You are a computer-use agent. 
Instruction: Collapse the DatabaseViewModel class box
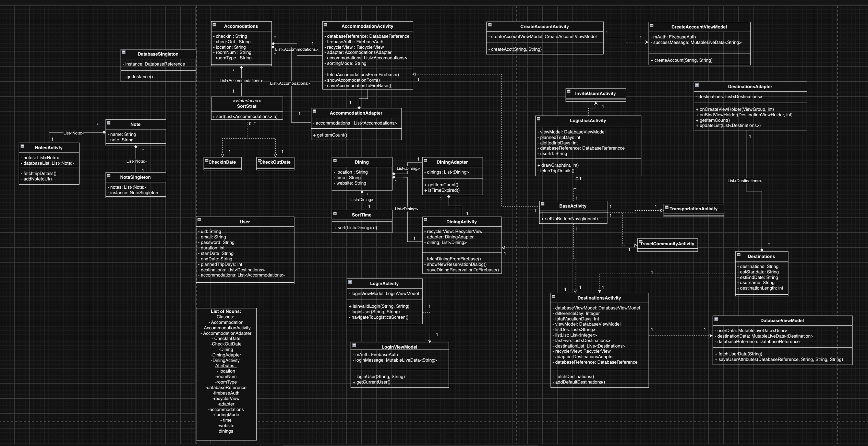[x=716, y=319]
